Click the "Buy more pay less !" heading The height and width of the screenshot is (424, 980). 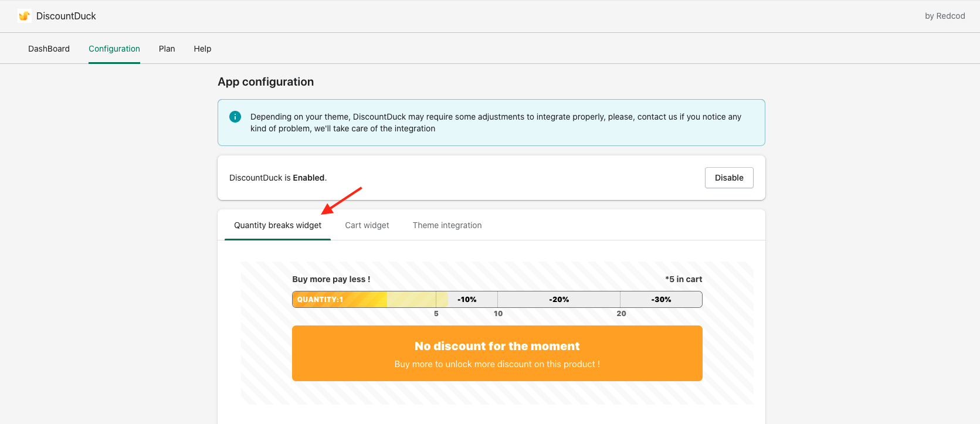pyautogui.click(x=331, y=279)
